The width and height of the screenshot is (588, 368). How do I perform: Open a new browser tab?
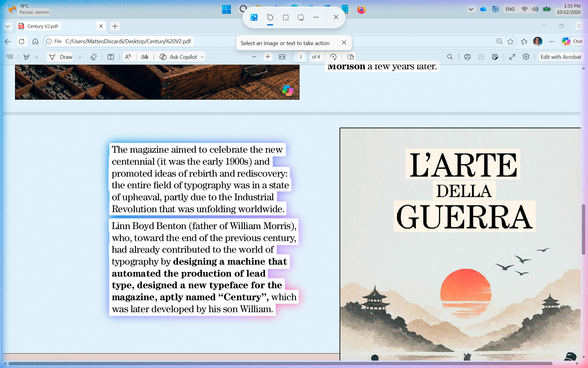point(115,26)
